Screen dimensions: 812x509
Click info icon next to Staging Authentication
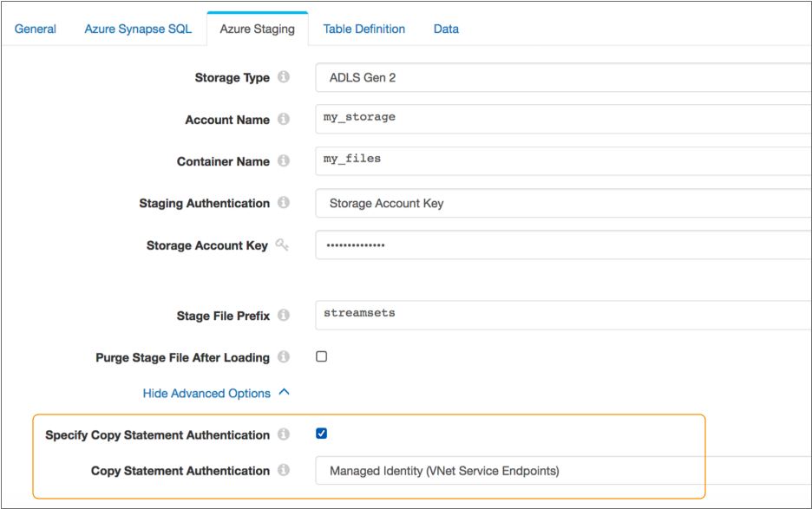pos(283,203)
